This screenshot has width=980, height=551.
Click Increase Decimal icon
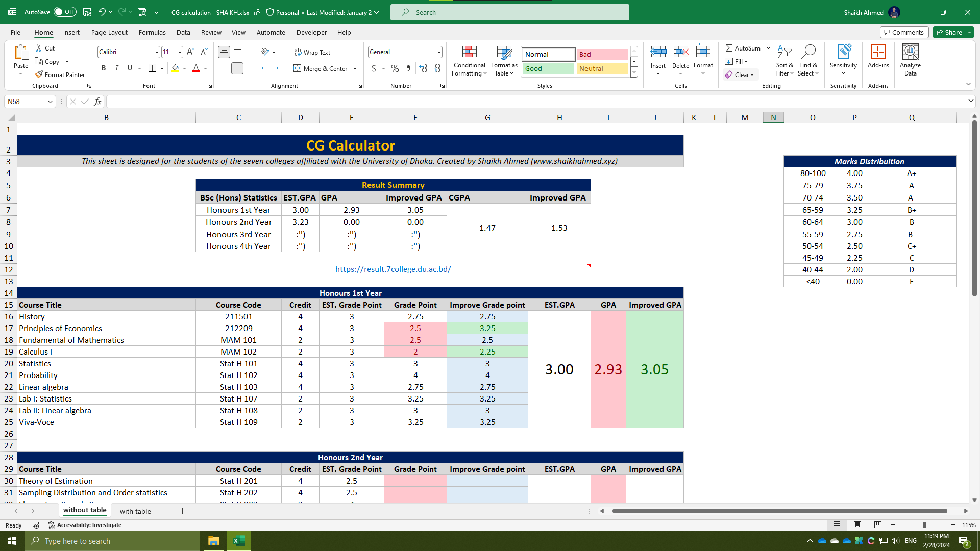[x=423, y=68]
